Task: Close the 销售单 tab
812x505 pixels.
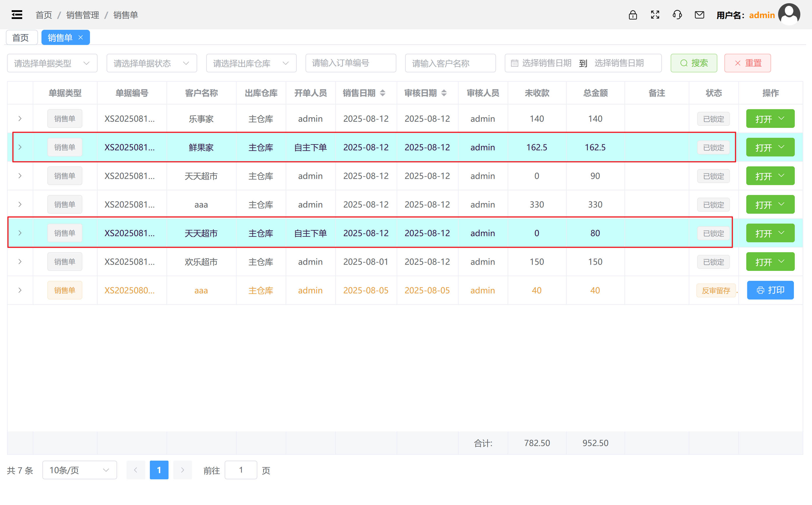Action: coord(81,37)
